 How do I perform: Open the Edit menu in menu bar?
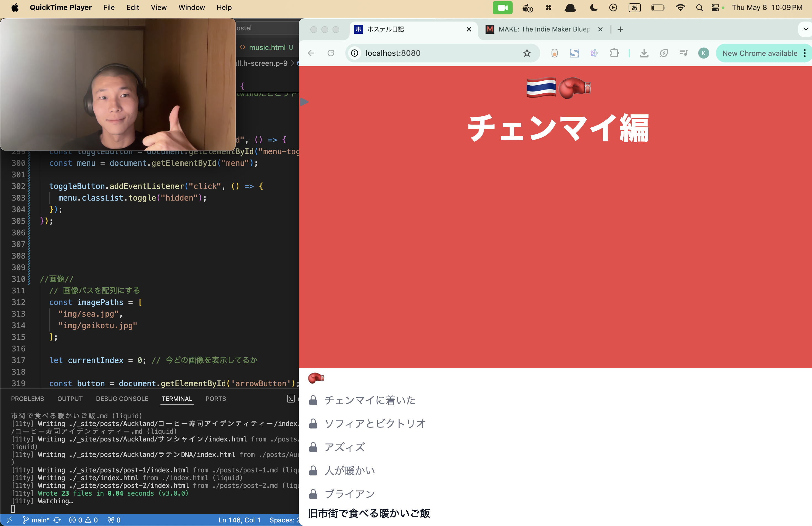click(132, 7)
